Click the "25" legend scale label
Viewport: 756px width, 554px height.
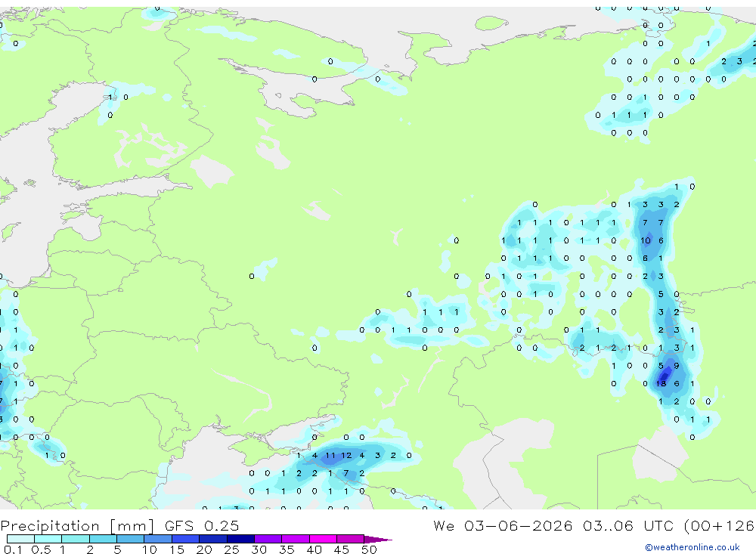(x=231, y=549)
